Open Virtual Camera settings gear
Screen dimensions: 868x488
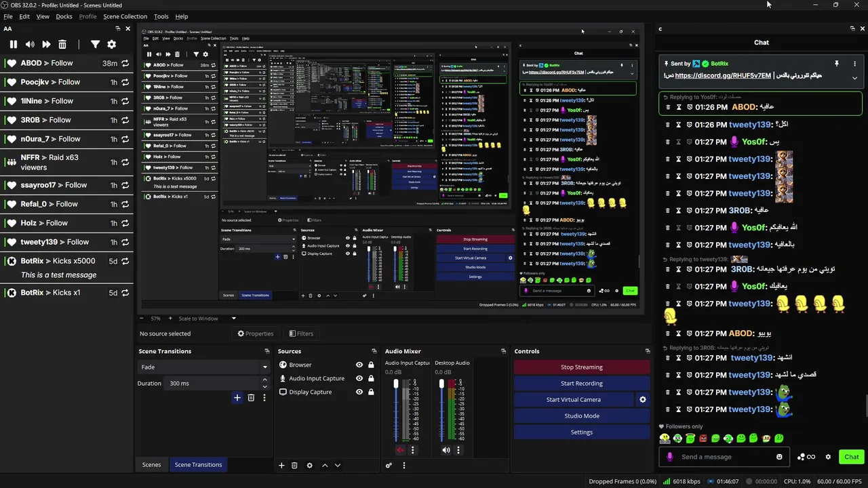pyautogui.click(x=643, y=400)
